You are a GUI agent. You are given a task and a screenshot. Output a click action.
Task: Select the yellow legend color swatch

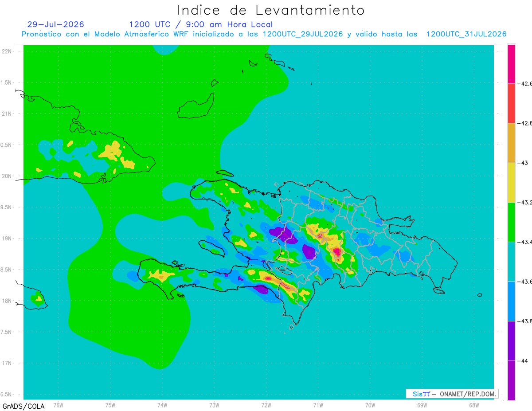click(x=511, y=182)
